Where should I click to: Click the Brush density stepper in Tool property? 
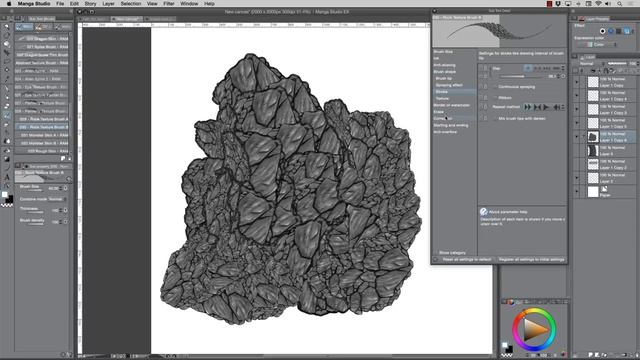tap(61, 222)
